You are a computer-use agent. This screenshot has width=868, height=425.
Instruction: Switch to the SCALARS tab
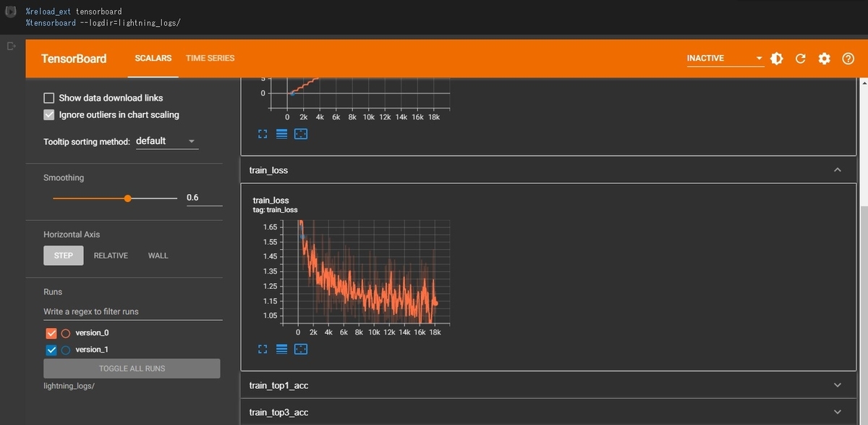pos(153,58)
